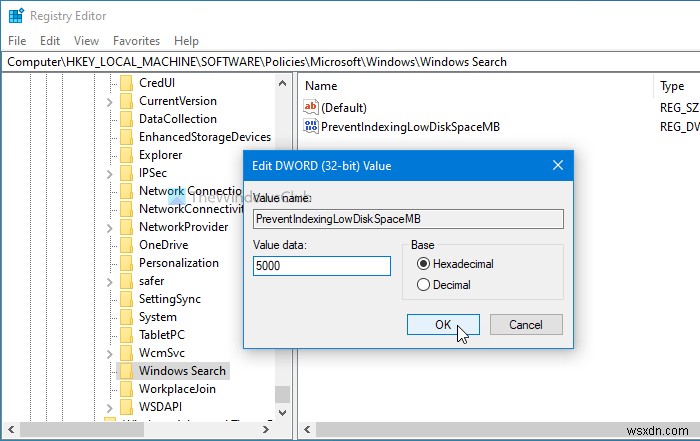Select the TabletPC key label
The width and height of the screenshot is (700, 441).
click(162, 335)
